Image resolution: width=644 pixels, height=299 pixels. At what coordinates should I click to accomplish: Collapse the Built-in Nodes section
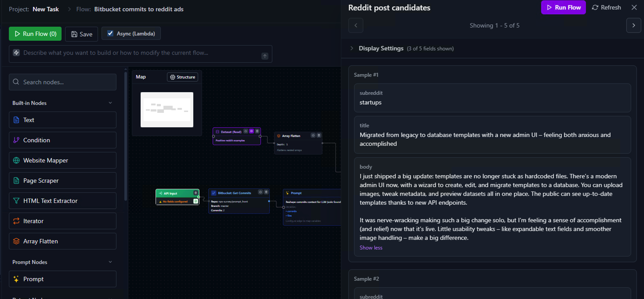point(110,103)
